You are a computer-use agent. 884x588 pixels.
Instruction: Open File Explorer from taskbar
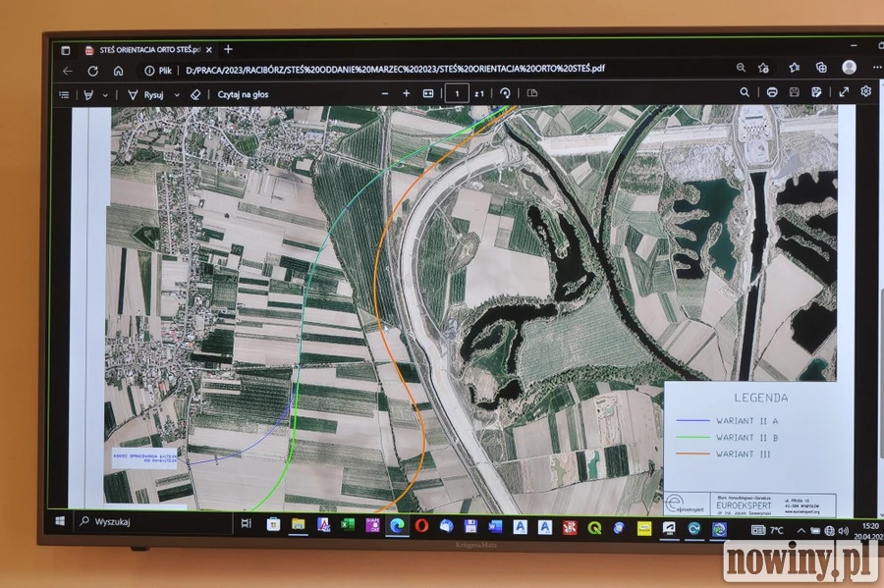click(x=299, y=525)
